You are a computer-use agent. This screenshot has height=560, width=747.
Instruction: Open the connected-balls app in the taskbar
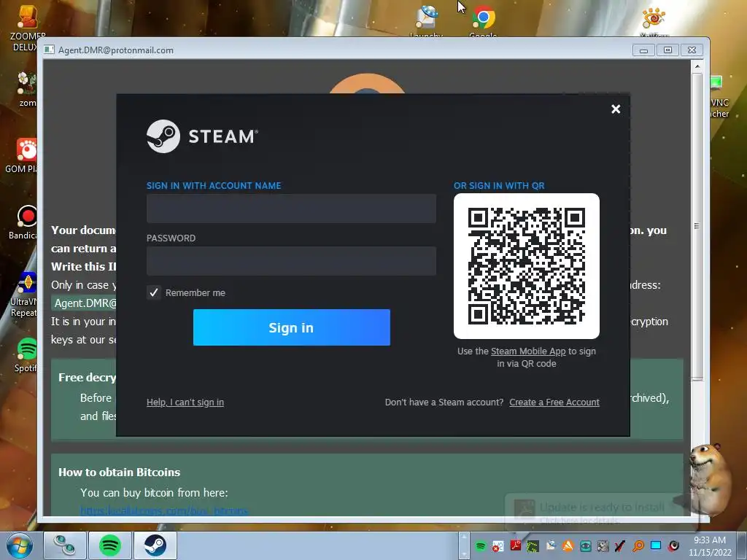[64, 545]
